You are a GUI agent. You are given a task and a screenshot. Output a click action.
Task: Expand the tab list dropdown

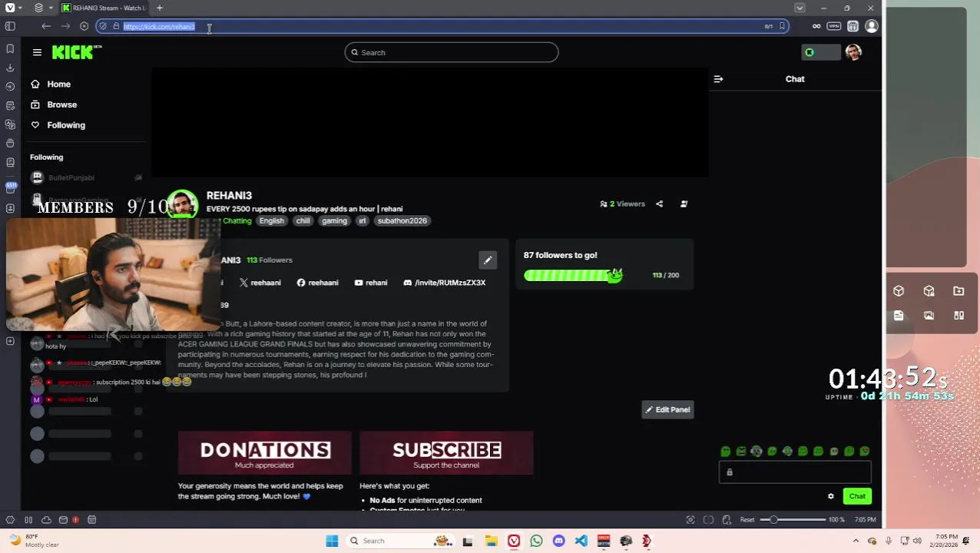pos(800,8)
